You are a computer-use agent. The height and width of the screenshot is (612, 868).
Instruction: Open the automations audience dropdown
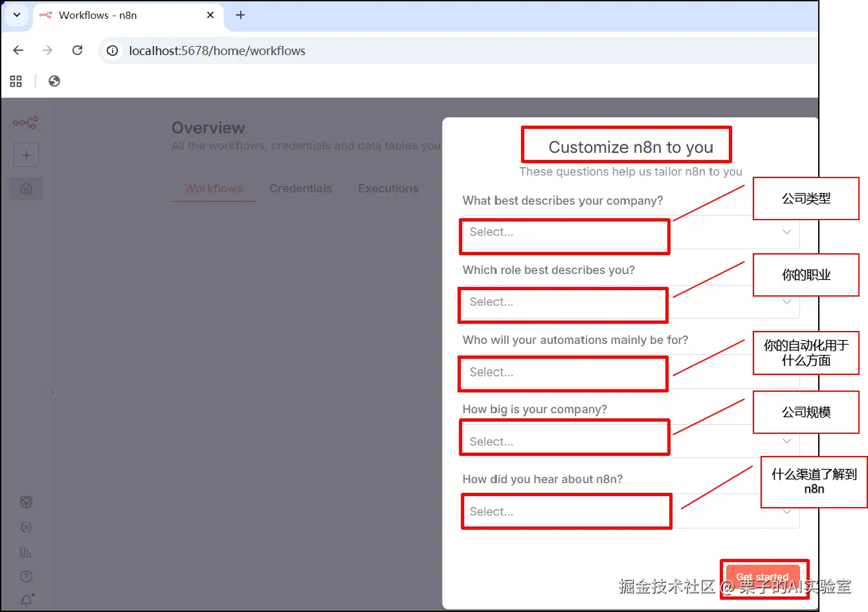(631, 372)
